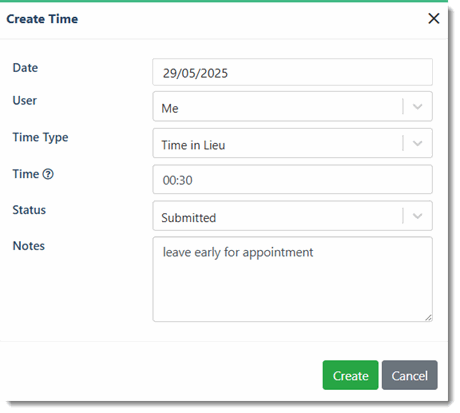Image resolution: width=460 pixels, height=413 pixels.
Task: Click the green Create button
Action: (350, 375)
